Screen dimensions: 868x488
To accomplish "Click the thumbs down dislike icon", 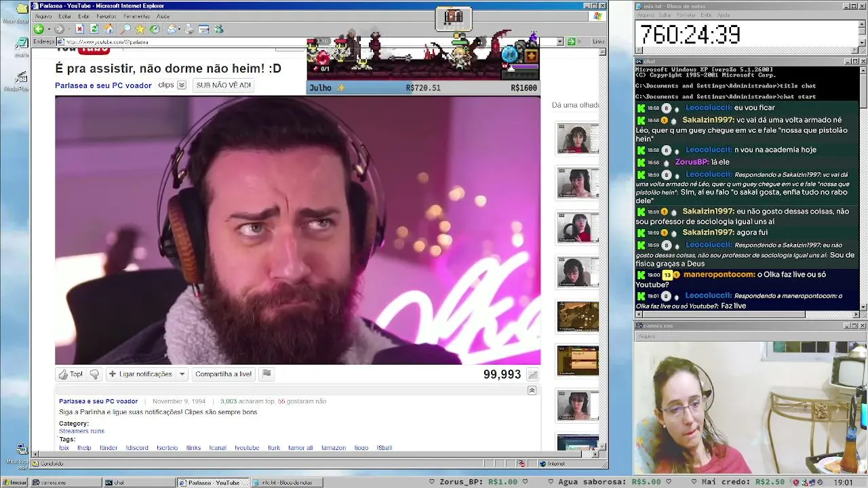I will [94, 374].
